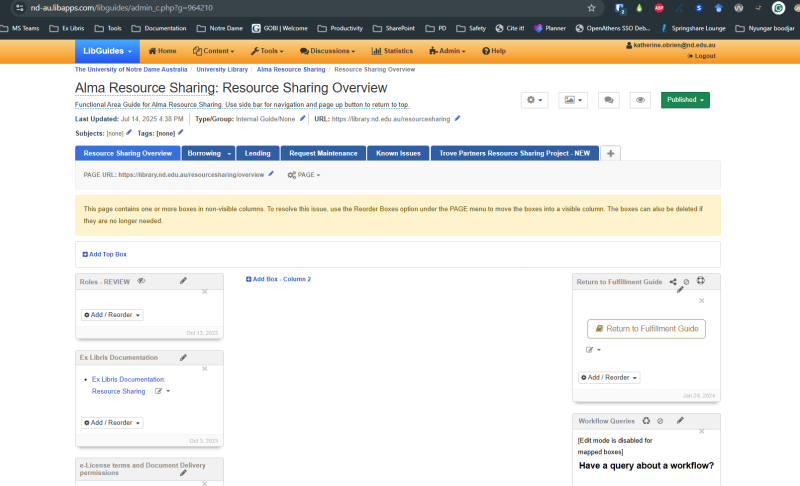Open the PAGE settings dropdown
The height and width of the screenshot is (486, 800).
(x=304, y=175)
